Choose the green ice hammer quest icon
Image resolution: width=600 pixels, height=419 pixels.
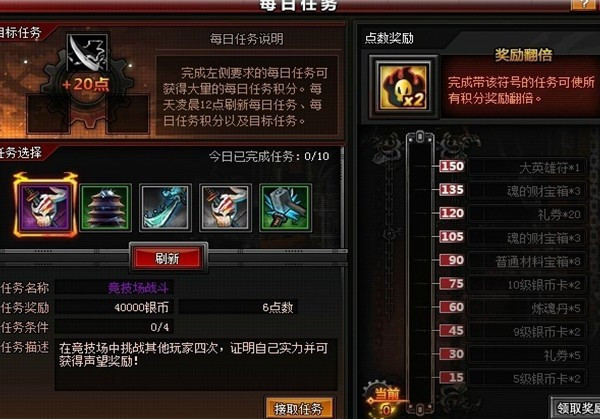point(285,208)
